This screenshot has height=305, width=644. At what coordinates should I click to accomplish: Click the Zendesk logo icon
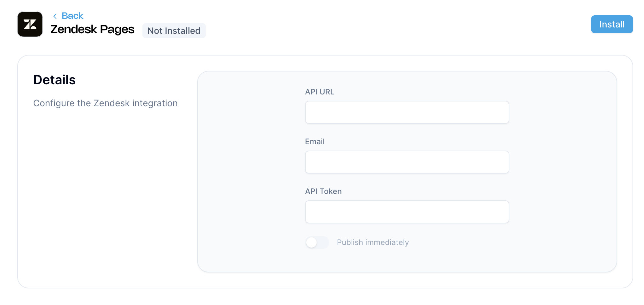30,24
